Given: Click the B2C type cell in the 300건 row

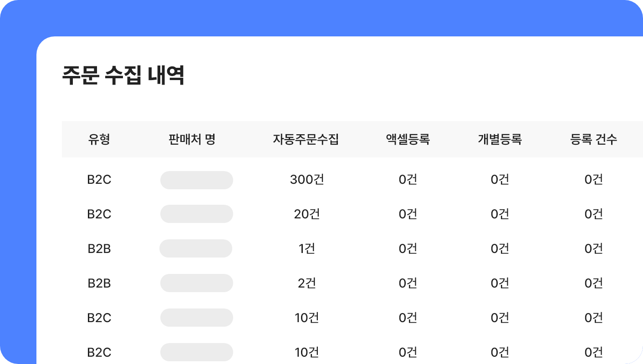Looking at the screenshot, I should 99,180.
